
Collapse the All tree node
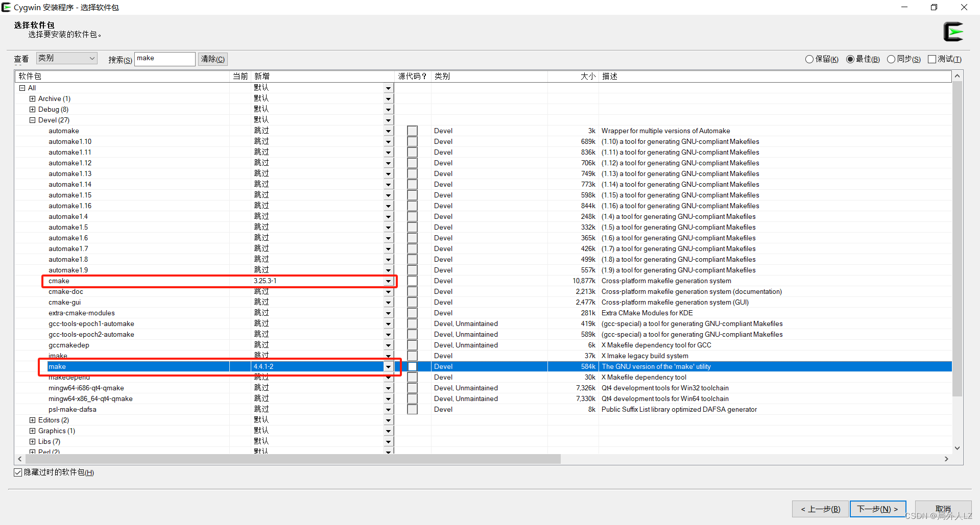(x=22, y=88)
